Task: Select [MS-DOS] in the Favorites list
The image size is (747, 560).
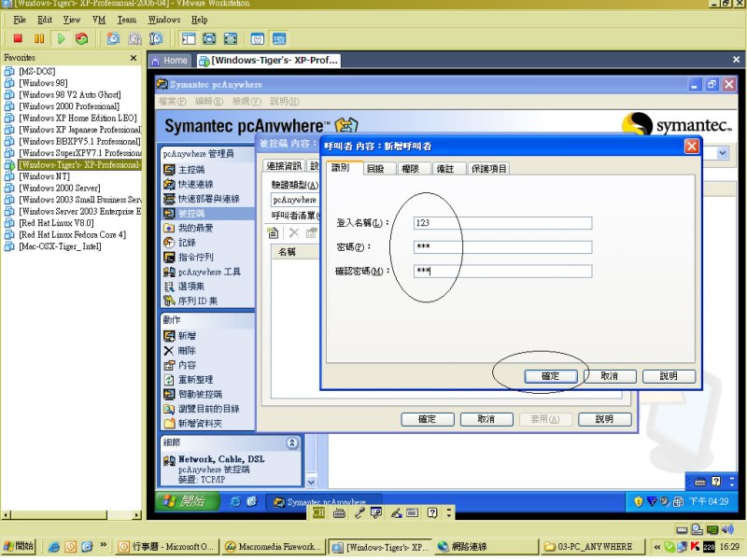Action: click(36, 72)
